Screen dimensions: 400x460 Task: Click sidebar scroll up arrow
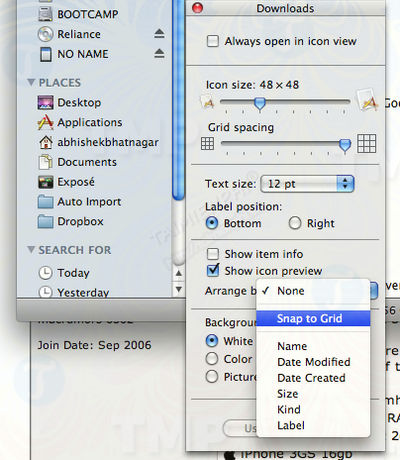(x=179, y=273)
